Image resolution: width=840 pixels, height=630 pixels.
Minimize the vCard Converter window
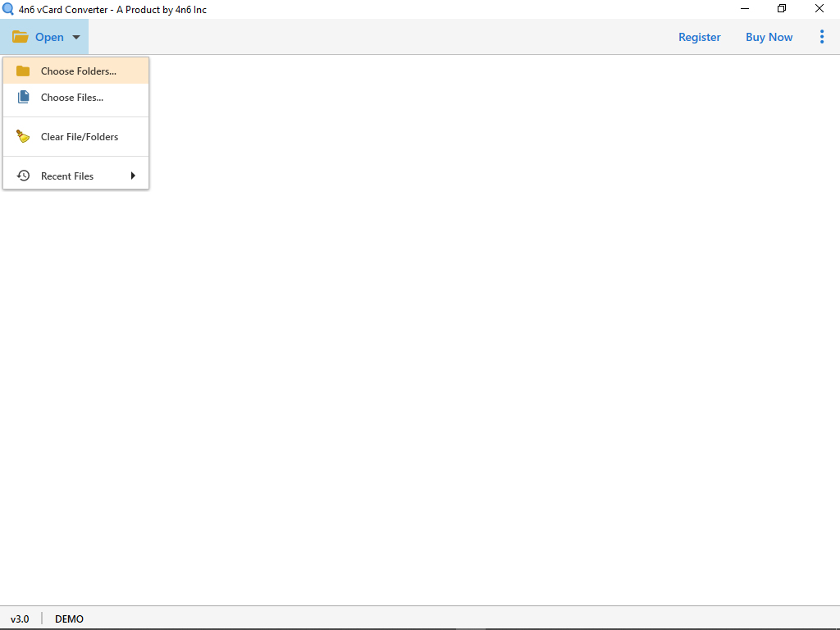[745, 8]
